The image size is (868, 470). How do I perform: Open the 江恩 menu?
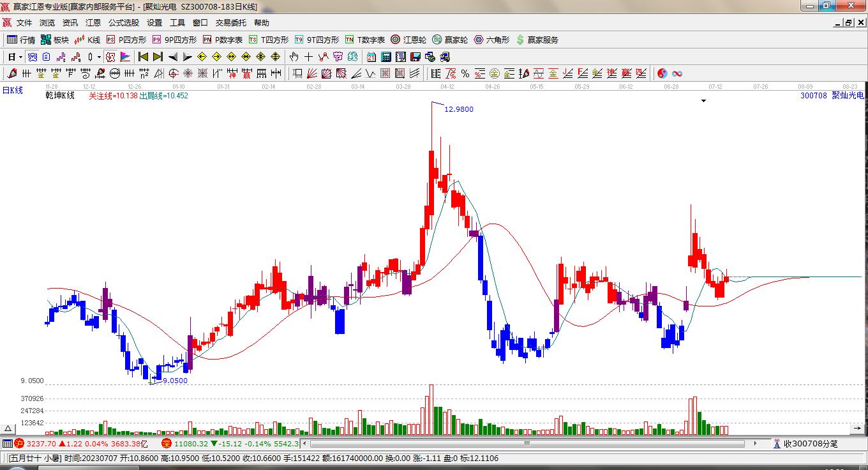tap(93, 22)
